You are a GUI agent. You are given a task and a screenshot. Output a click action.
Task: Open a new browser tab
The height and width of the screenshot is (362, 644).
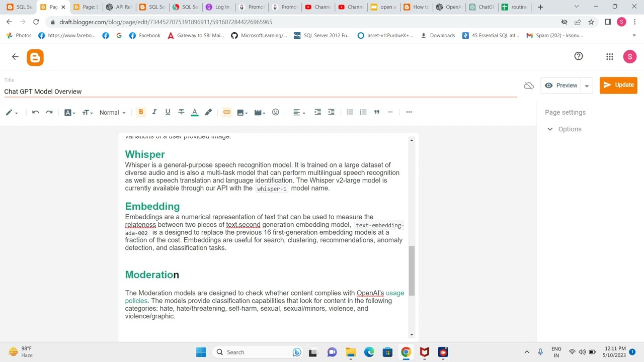pos(540,7)
